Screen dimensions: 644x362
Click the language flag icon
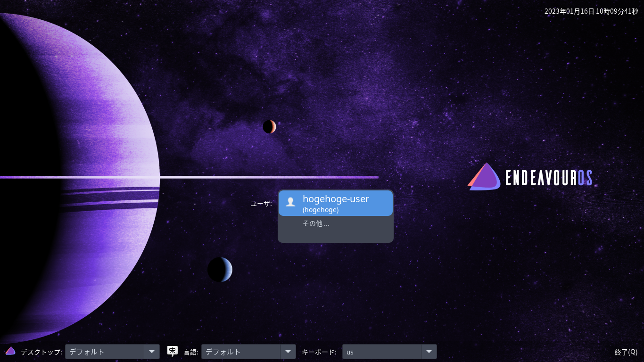point(173,352)
